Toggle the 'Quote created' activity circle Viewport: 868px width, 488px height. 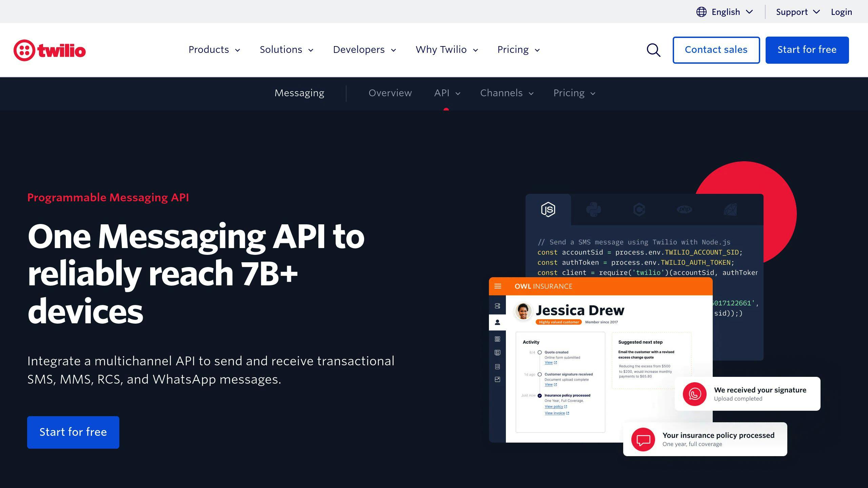(539, 352)
